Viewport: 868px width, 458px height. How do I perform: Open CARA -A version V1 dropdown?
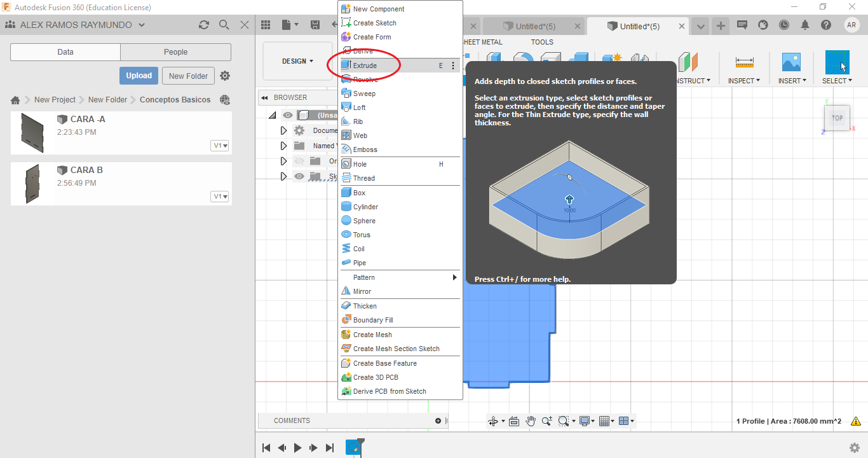[x=220, y=146]
